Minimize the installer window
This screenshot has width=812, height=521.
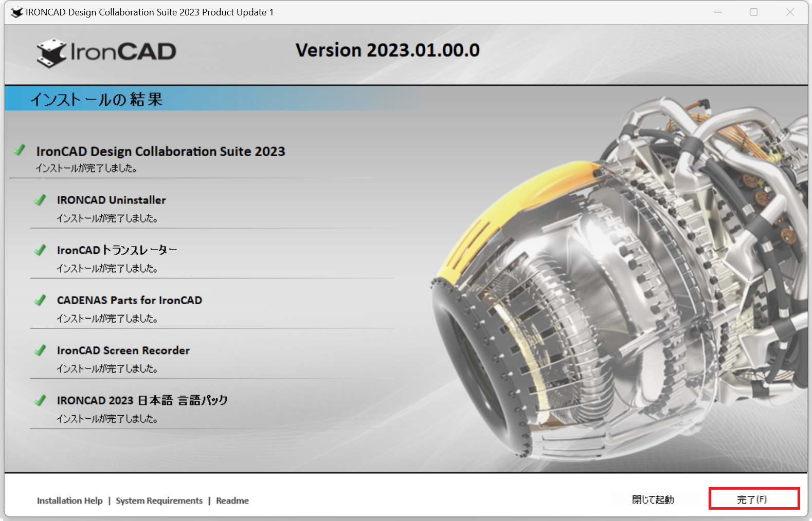coord(718,12)
